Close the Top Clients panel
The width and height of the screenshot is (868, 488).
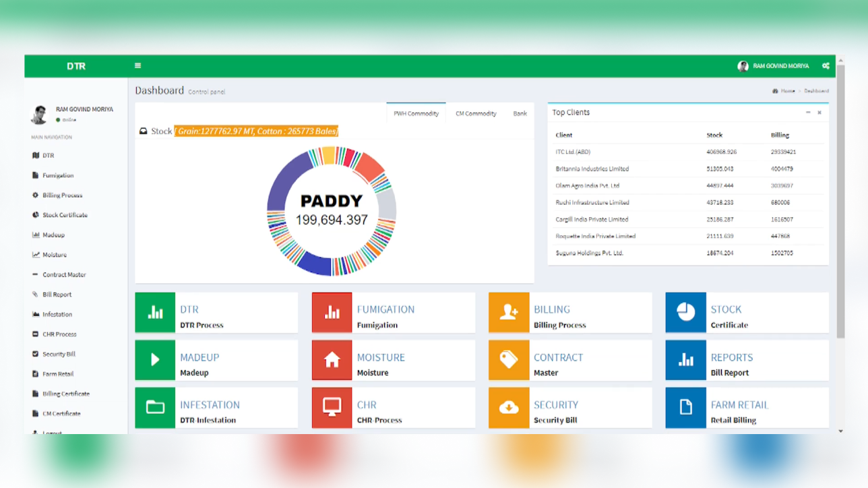click(x=819, y=113)
